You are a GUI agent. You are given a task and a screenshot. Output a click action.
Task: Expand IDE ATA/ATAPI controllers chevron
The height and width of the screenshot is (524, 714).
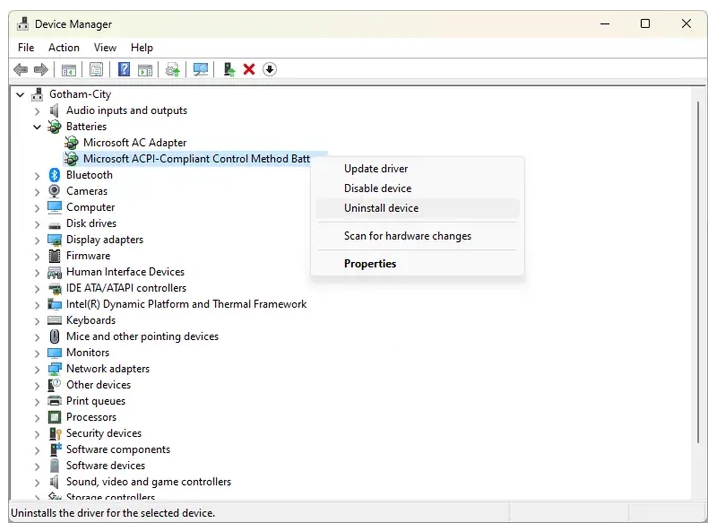click(37, 288)
